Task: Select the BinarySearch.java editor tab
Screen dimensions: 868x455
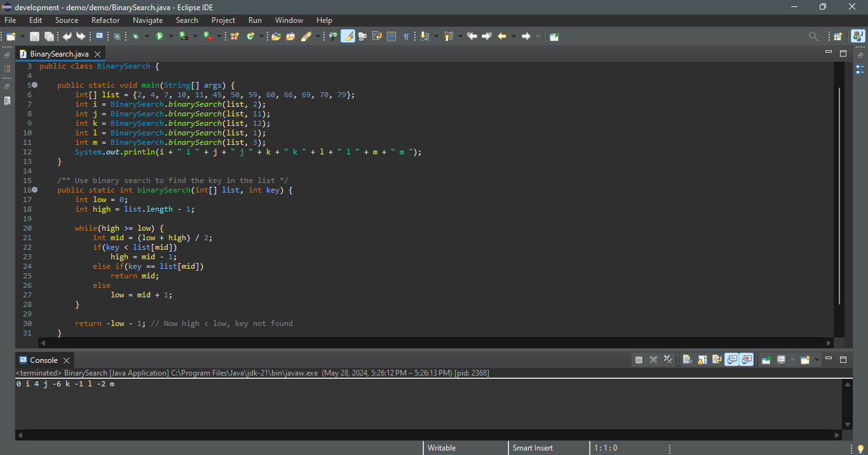Action: [58, 54]
